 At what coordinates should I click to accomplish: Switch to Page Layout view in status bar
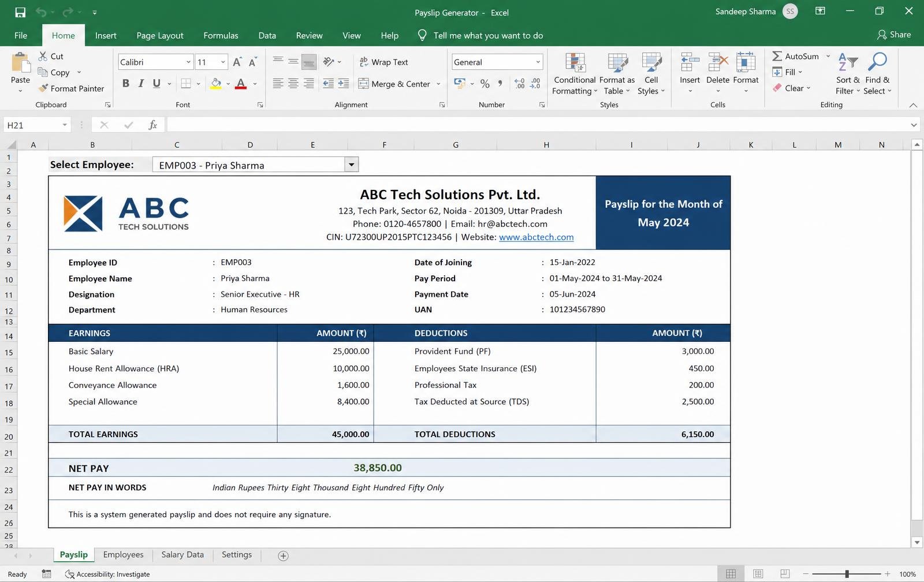point(758,574)
